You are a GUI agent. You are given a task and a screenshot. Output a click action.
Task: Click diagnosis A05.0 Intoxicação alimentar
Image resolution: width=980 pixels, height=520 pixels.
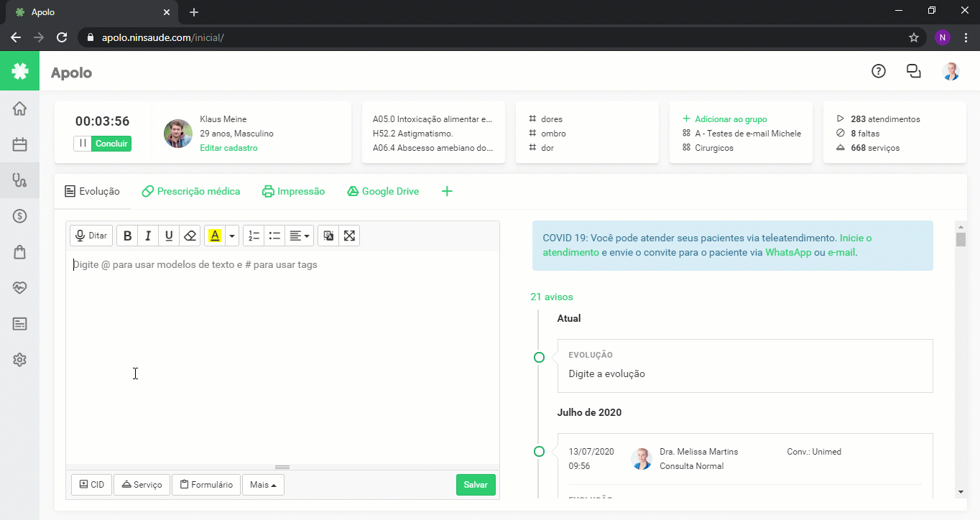[x=433, y=119]
